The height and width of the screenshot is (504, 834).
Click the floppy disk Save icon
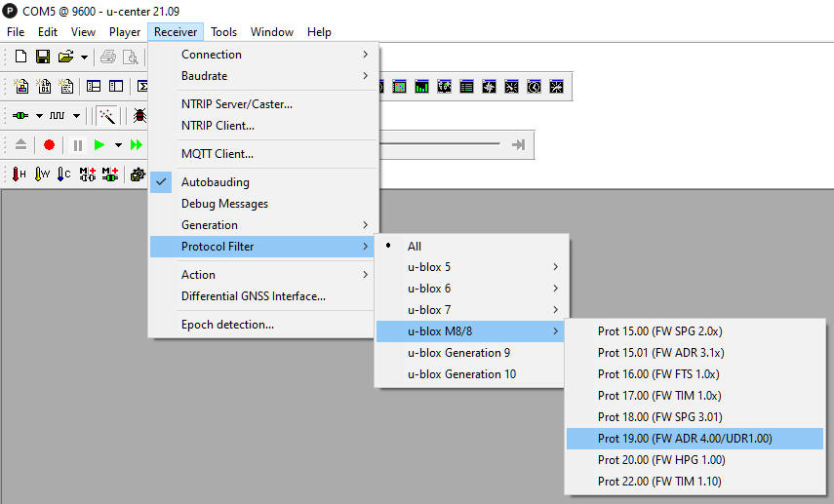tap(43, 57)
